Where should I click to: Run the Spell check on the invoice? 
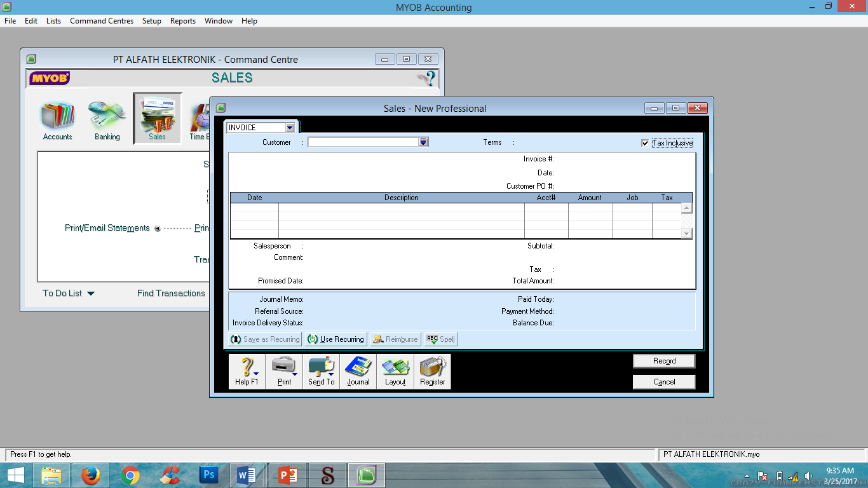440,339
